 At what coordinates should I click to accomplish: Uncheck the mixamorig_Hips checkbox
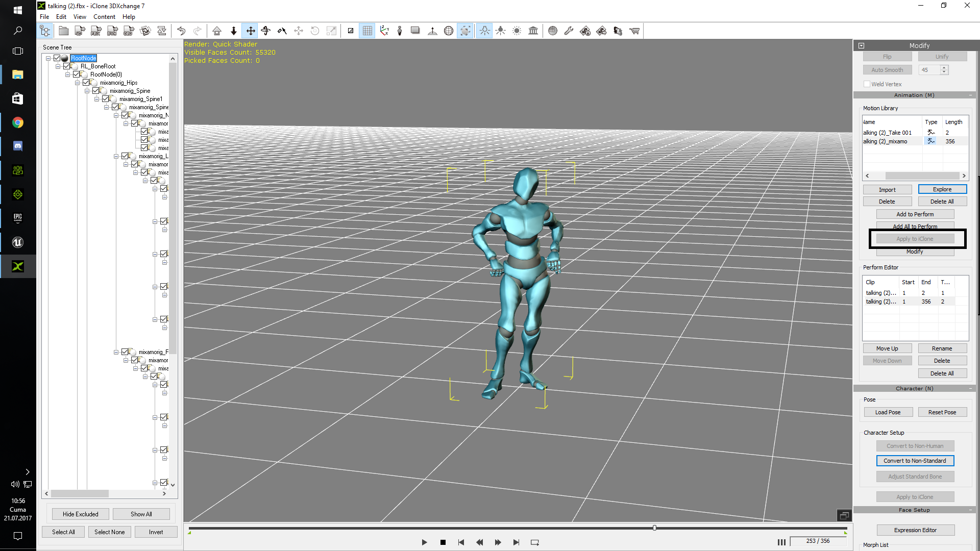point(86,83)
